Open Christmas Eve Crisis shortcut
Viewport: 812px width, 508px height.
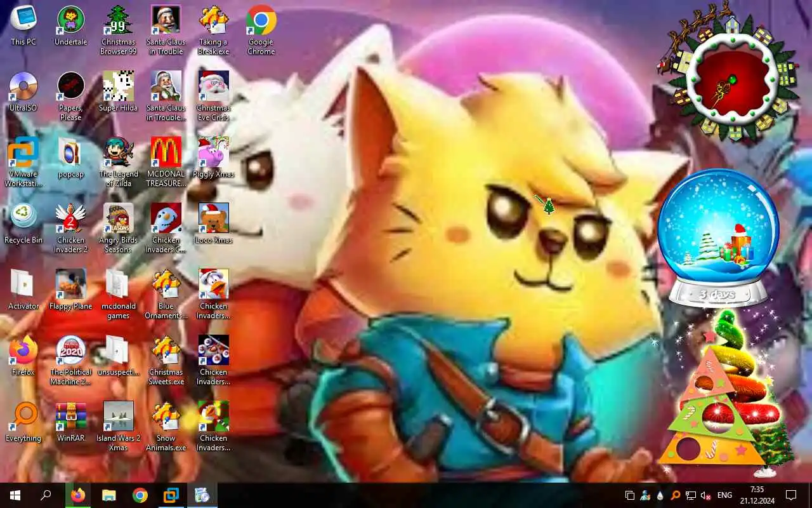214,97
